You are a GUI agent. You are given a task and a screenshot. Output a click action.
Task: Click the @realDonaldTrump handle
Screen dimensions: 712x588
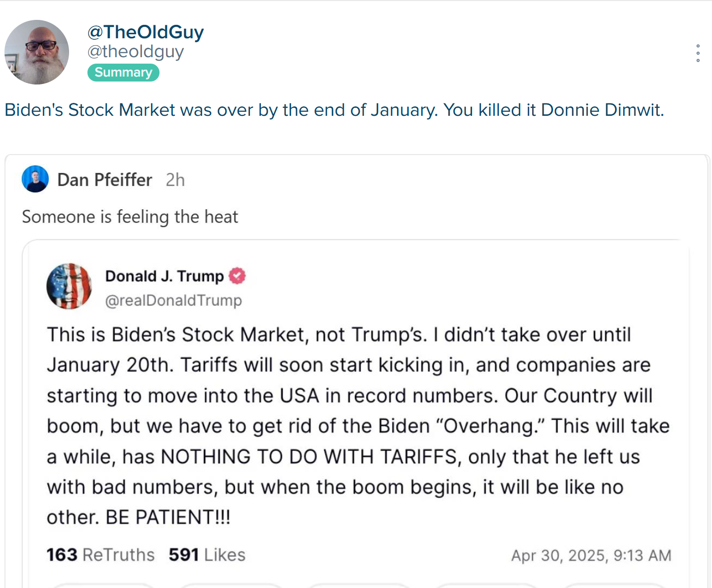173,301
